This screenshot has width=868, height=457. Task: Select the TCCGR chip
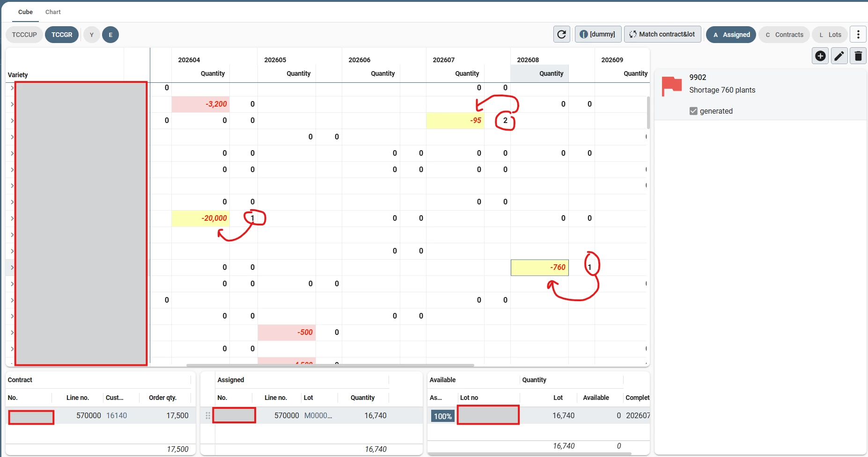click(62, 35)
